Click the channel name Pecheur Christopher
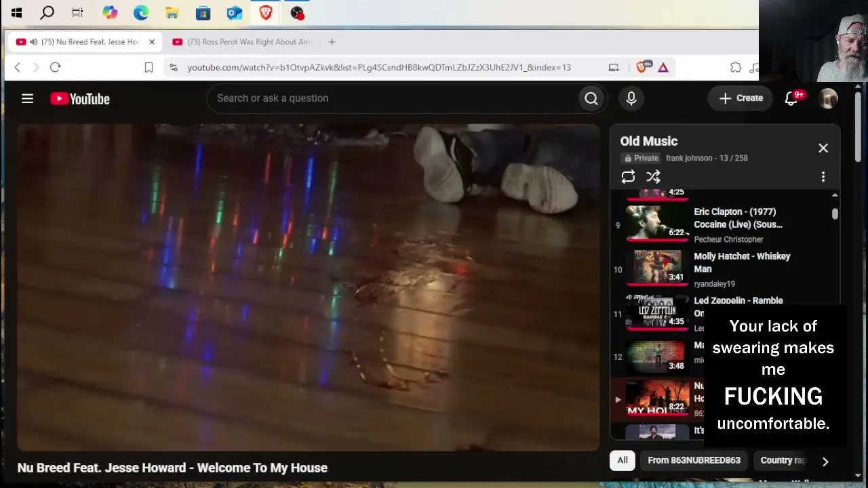Image resolution: width=868 pixels, height=488 pixels. click(x=728, y=239)
